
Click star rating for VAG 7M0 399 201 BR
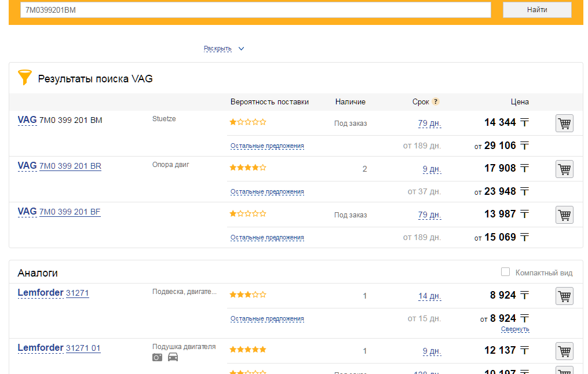point(248,168)
